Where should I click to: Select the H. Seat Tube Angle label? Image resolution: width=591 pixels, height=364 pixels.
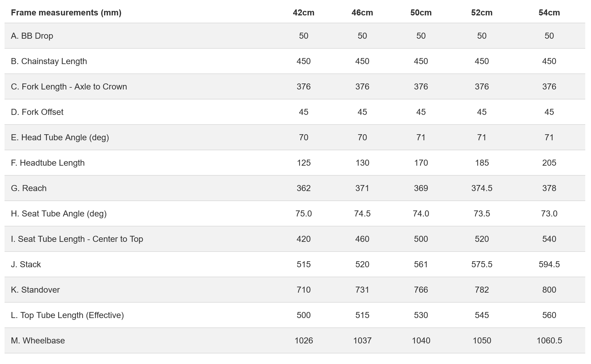(59, 214)
